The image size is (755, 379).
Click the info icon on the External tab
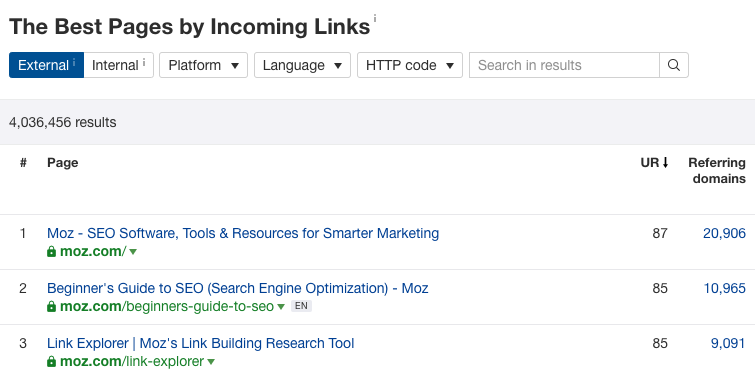[74, 62]
